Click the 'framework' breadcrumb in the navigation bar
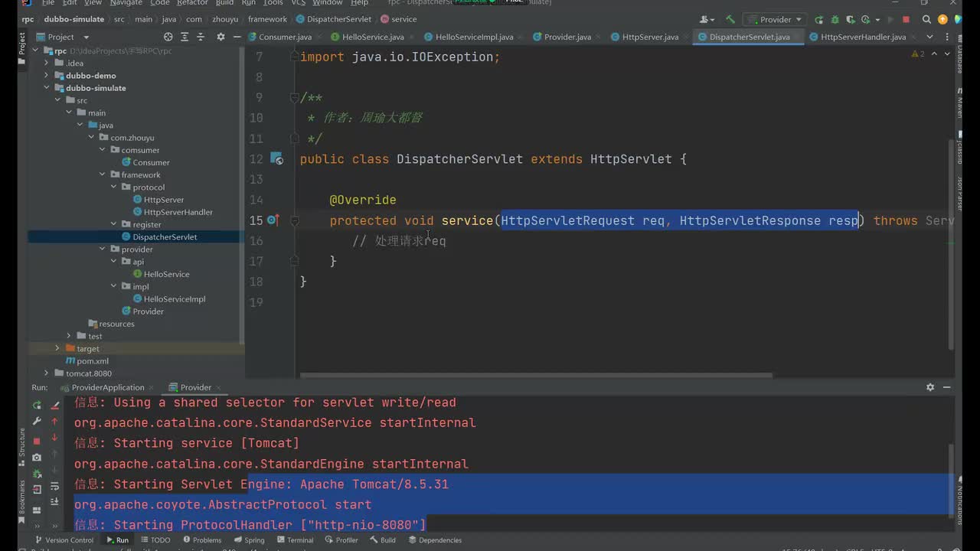The image size is (980, 551). pyautogui.click(x=268, y=19)
